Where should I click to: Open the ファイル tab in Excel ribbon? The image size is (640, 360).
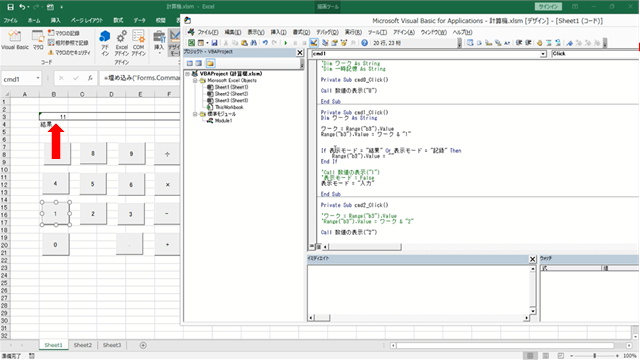pos(10,20)
